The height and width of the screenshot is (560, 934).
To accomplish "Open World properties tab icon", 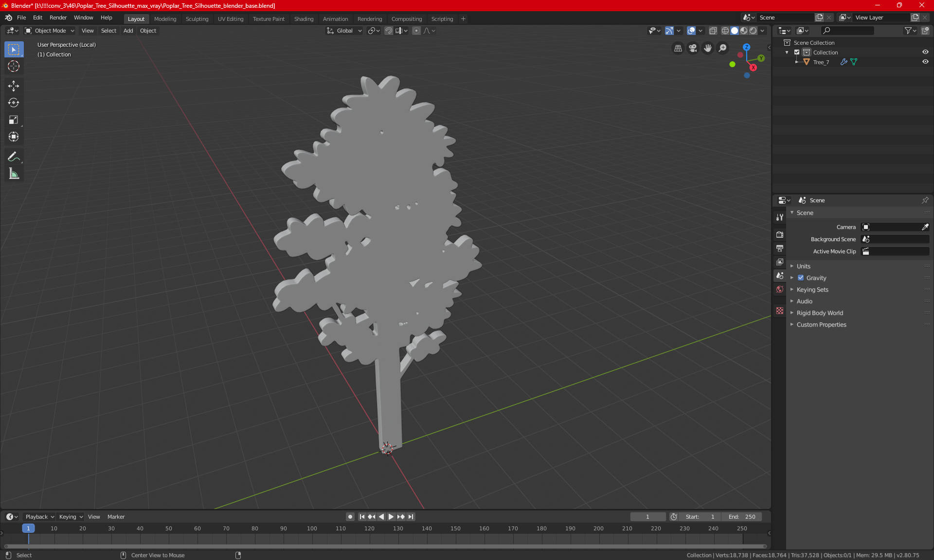I will tap(780, 289).
